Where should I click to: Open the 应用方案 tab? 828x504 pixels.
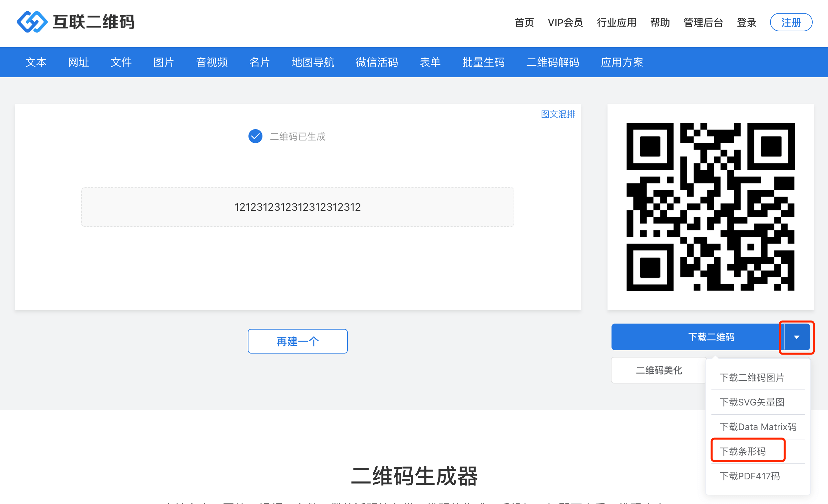point(622,63)
